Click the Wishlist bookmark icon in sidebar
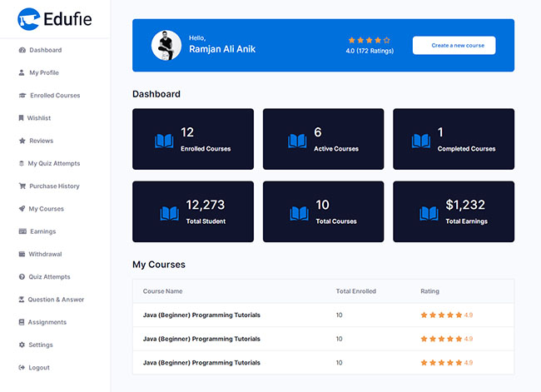Viewport: 541px width, 392px height. (x=22, y=118)
